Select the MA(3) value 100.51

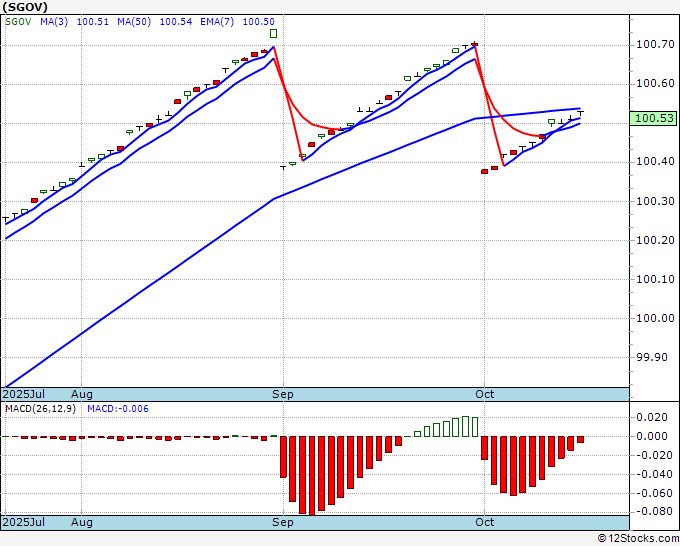(93, 22)
